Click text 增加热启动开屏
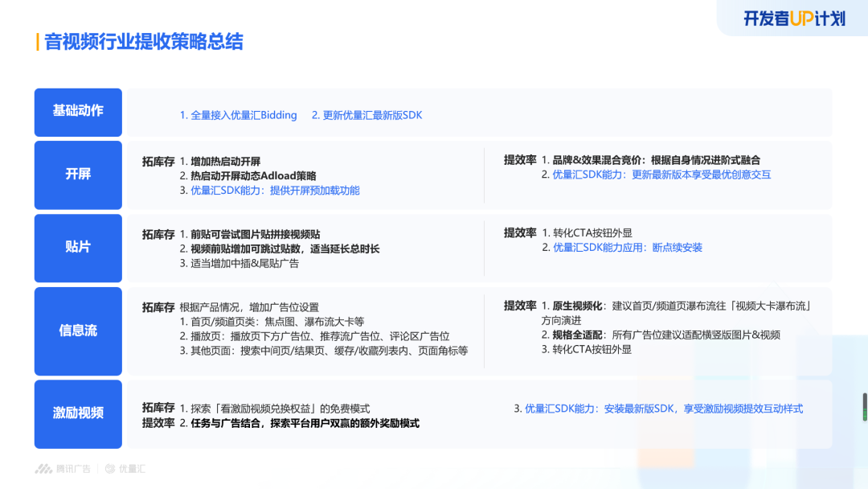Image resolution: width=868 pixels, height=489 pixels. [225, 161]
